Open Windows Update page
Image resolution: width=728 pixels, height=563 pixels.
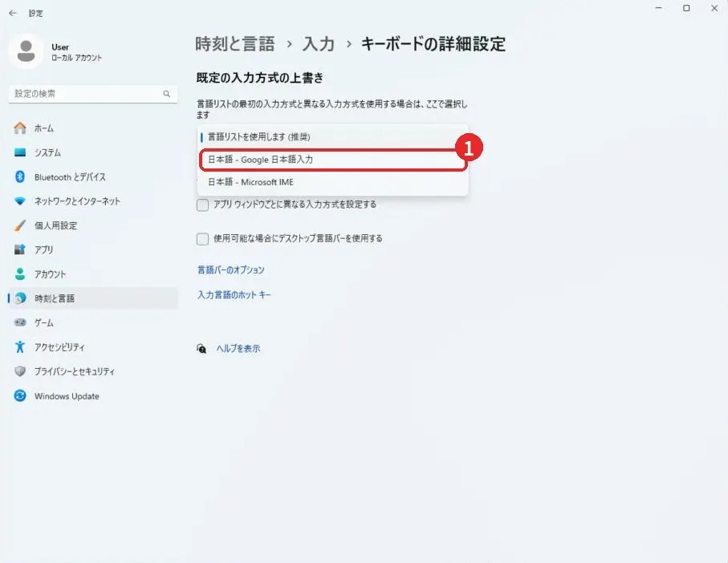(x=93, y=395)
